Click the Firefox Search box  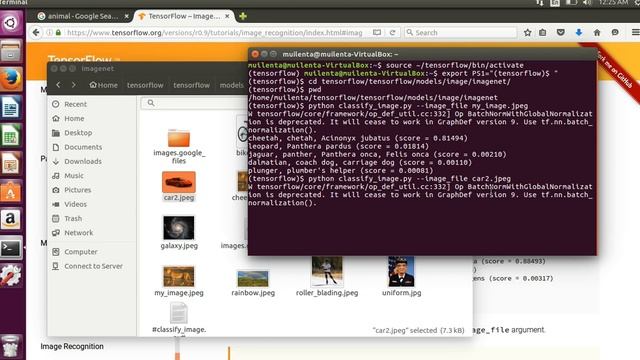(460, 33)
